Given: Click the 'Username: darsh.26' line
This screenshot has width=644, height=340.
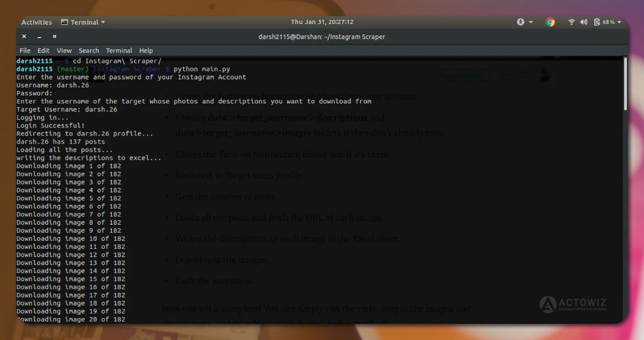Looking at the screenshot, I should [53, 85].
